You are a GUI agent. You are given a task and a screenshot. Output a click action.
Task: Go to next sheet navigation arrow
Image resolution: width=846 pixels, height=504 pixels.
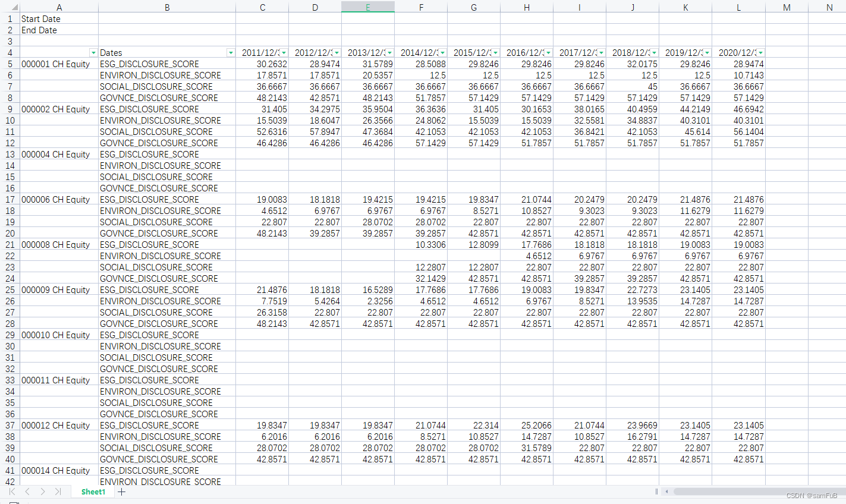point(42,492)
